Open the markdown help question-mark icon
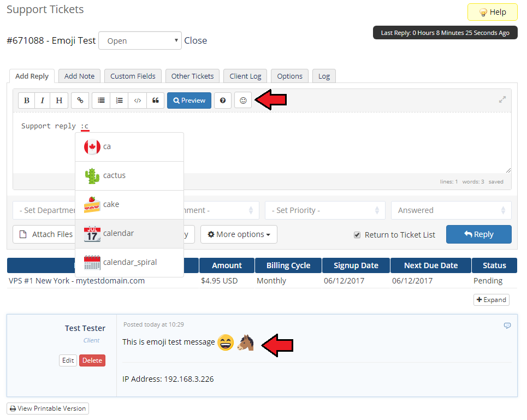527x420 pixels. (223, 100)
